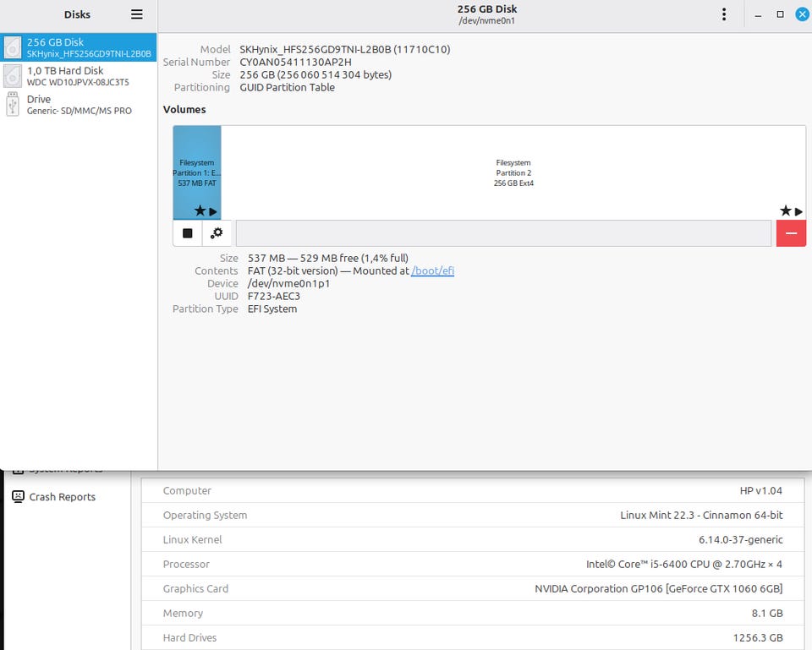Click the serial number CY0AN05411130AP2H
The width and height of the screenshot is (812, 650).
295,62
